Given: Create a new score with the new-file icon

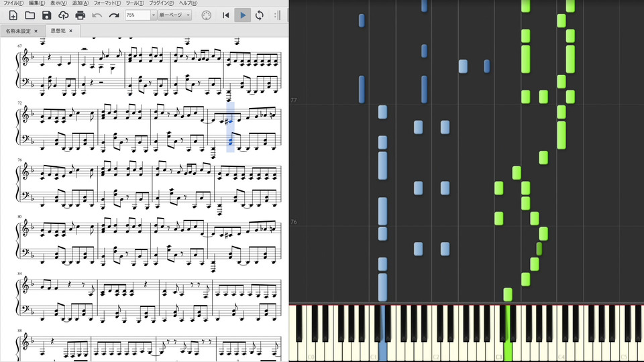Looking at the screenshot, I should click(13, 15).
